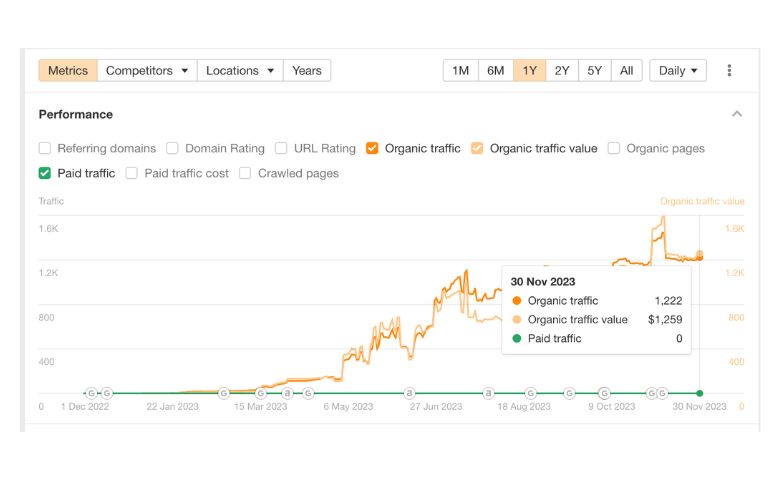780x480 pixels.
Task: Click the leftmost G update marker on timeline
Action: (x=91, y=393)
